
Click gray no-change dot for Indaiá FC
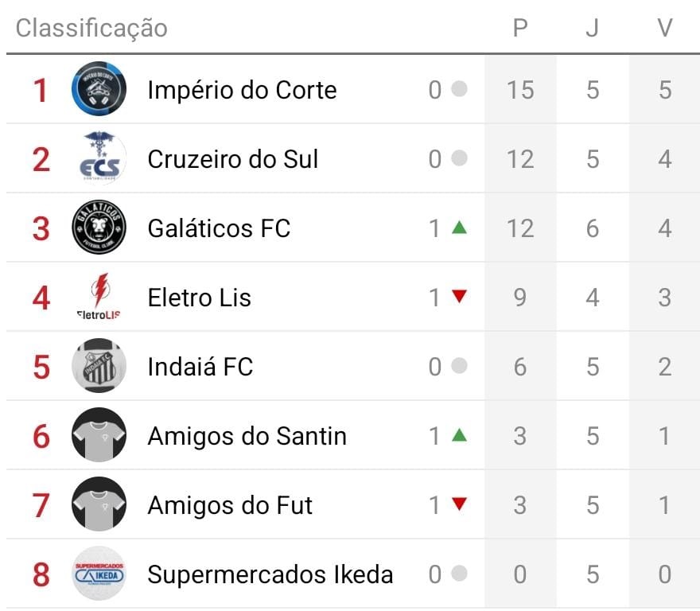coord(459,366)
